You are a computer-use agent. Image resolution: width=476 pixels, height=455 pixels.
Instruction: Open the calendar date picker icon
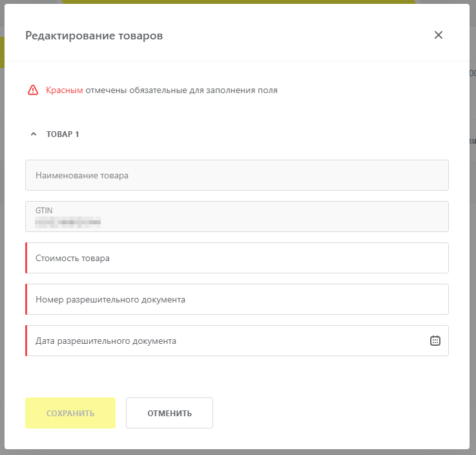coord(435,341)
